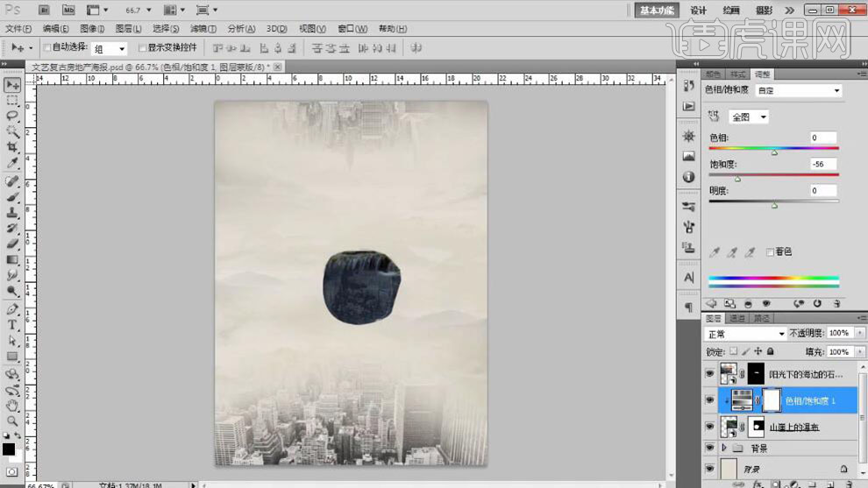868x488 pixels.
Task: Hide the bottom Background layer
Action: (x=709, y=469)
